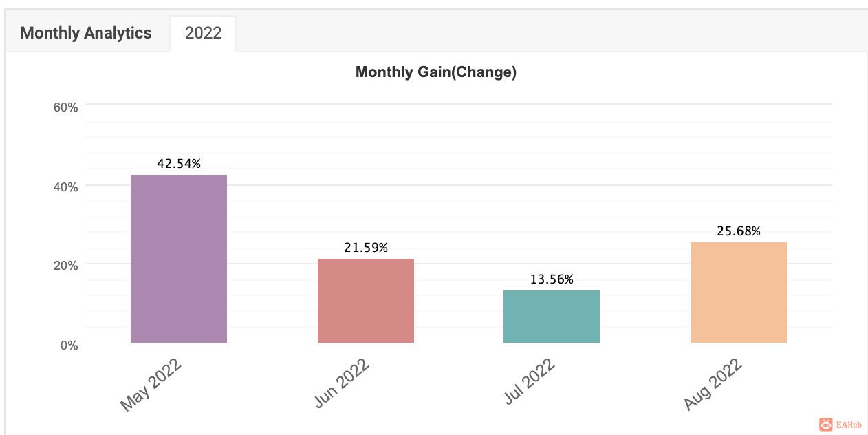Click the Jul 2022 axis label

[x=530, y=382]
